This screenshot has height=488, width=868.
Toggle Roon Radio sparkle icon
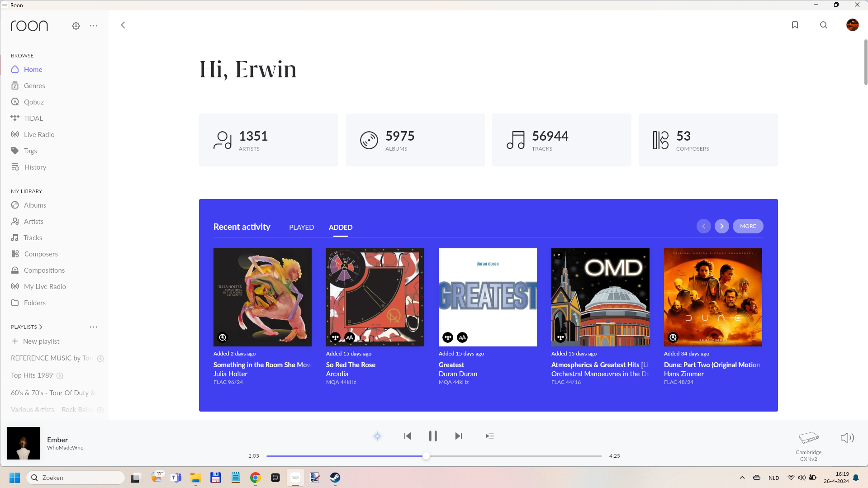tap(377, 436)
